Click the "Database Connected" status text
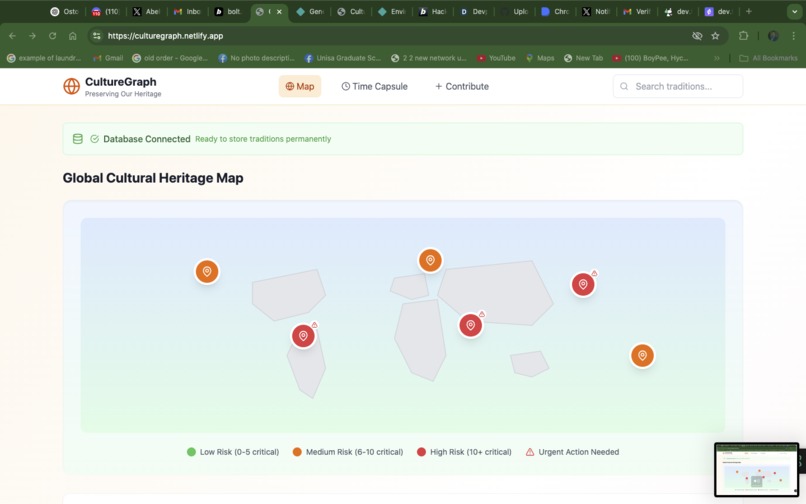Screen dimensions: 806x504 click(146, 139)
